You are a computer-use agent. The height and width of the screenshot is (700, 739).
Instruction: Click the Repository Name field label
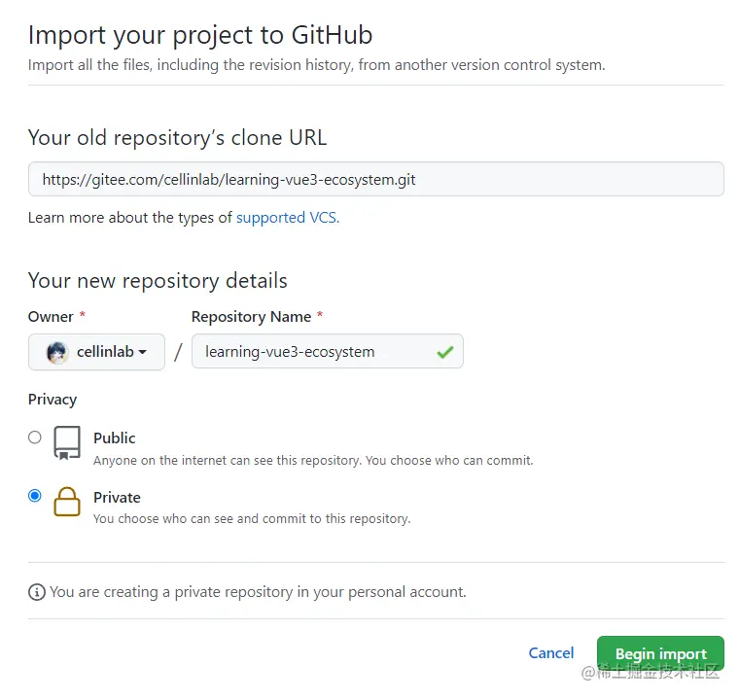point(251,317)
